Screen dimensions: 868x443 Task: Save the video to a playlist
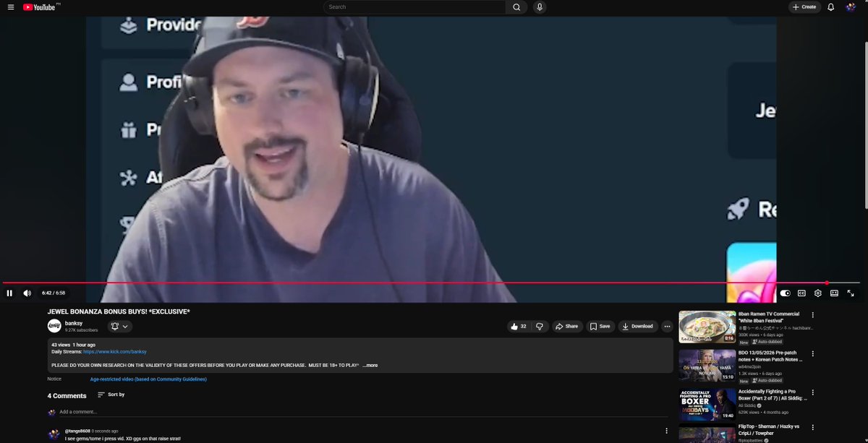tap(600, 327)
